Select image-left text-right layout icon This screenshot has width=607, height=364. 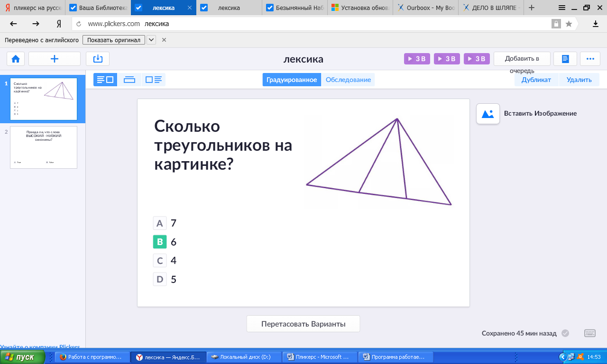pyautogui.click(x=154, y=80)
